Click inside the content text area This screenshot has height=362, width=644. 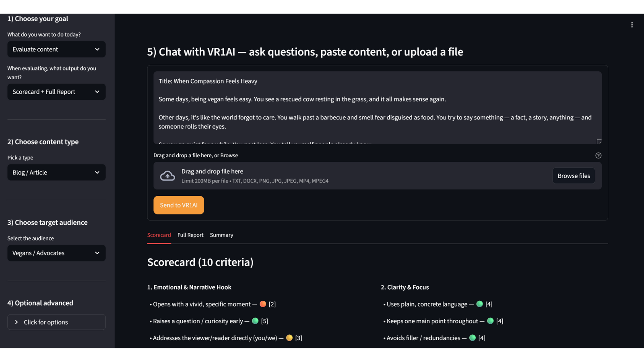[377, 108]
